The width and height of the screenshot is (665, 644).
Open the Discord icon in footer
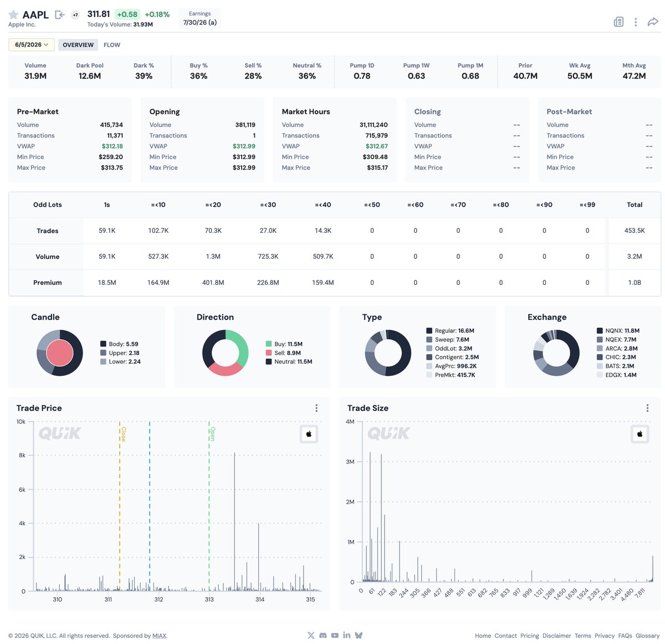tap(323, 635)
